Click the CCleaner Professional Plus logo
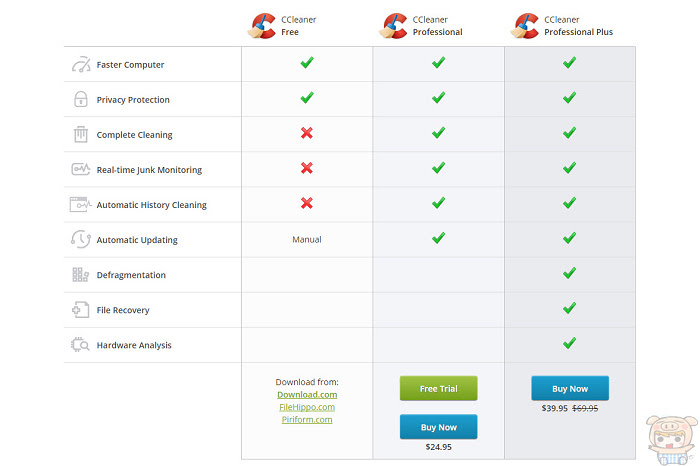This screenshot has width=700, height=466. (525, 26)
